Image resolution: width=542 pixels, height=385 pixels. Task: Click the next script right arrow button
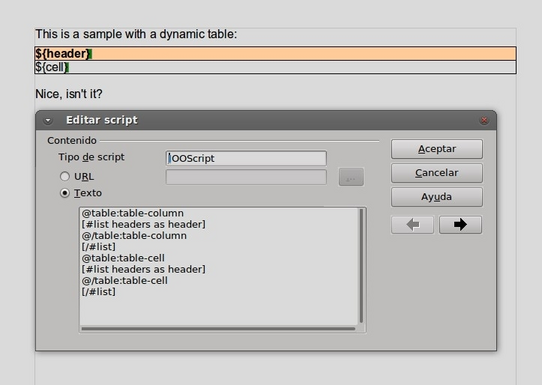(x=460, y=225)
